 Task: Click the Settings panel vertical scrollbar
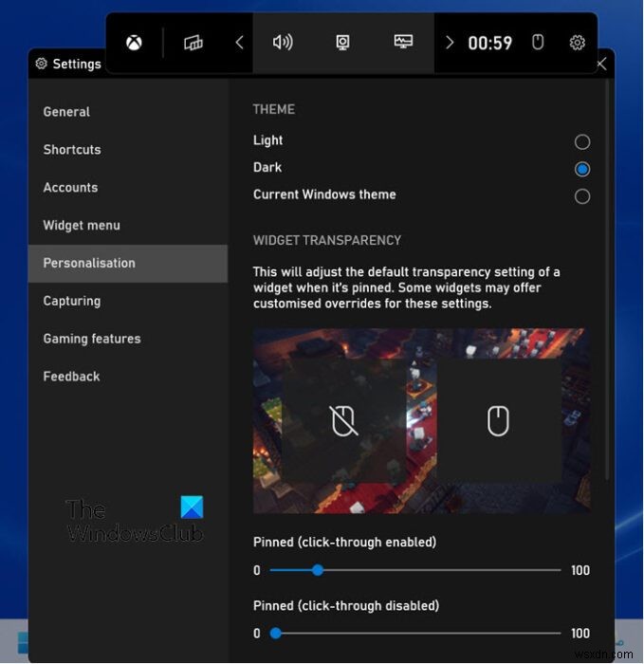[608, 280]
